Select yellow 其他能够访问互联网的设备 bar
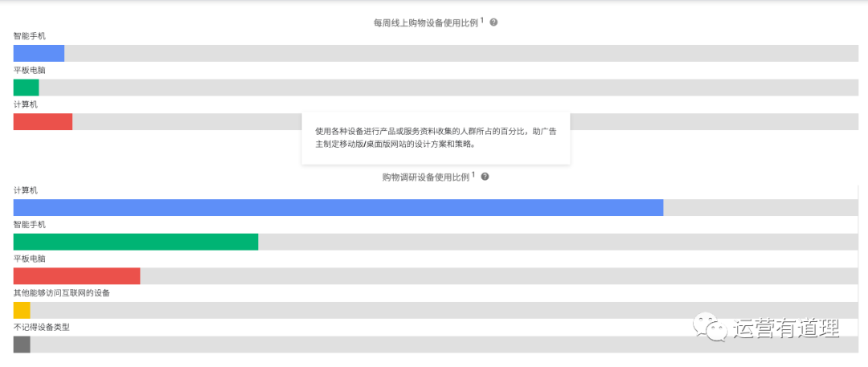Screen dimensions: 868x367 coord(22,310)
